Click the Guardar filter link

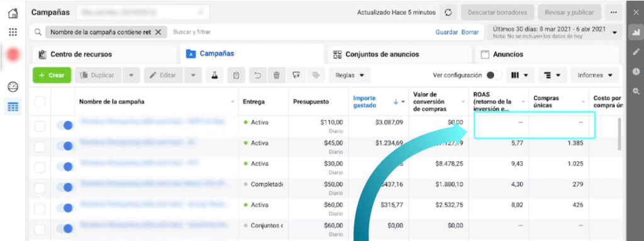pyautogui.click(x=447, y=32)
